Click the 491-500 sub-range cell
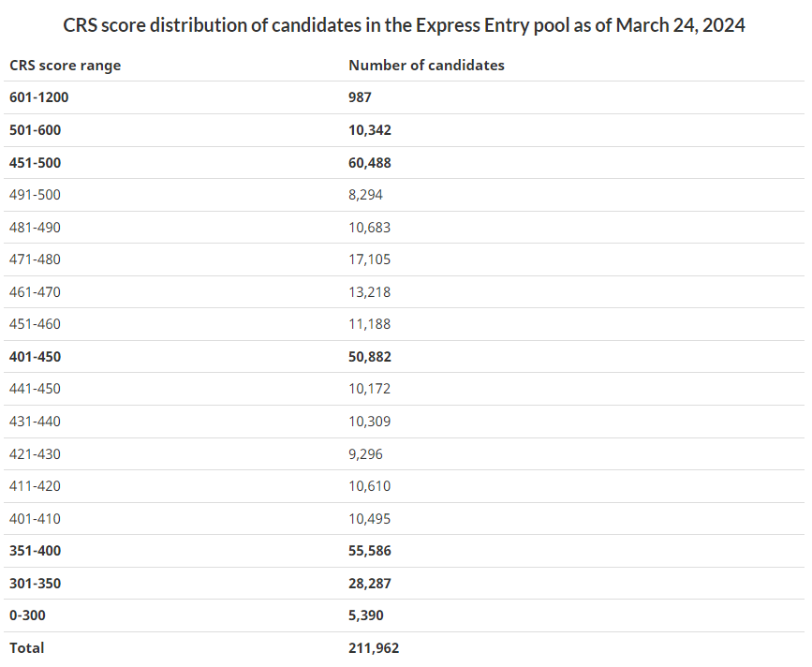Image resolution: width=812 pixels, height=667 pixels. [x=35, y=195]
